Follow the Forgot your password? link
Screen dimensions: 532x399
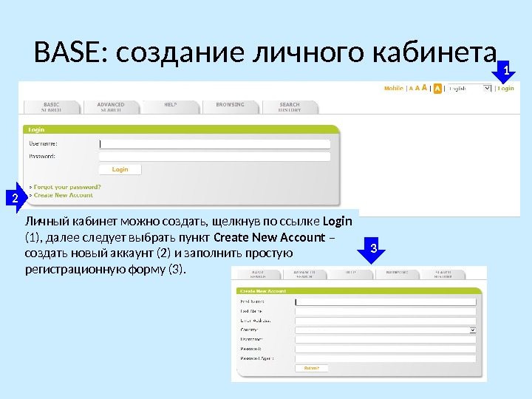click(x=67, y=187)
